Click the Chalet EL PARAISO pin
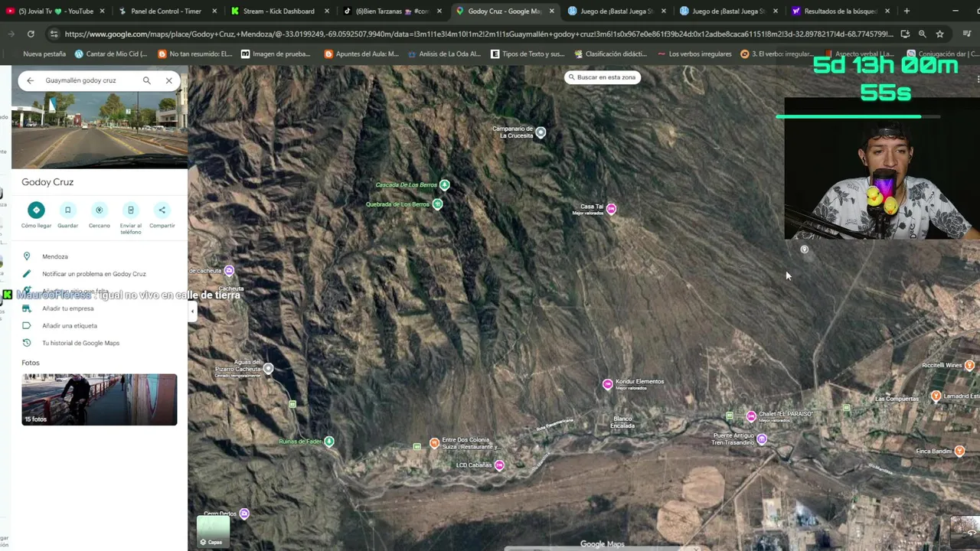 751,416
